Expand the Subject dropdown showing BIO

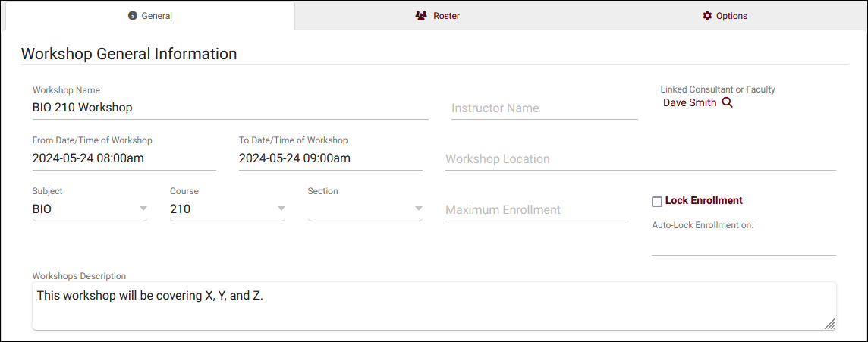point(143,209)
